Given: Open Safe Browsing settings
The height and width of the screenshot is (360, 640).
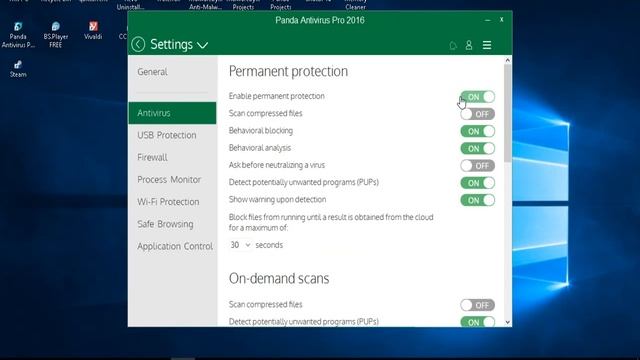Looking at the screenshot, I should (x=172, y=224).
